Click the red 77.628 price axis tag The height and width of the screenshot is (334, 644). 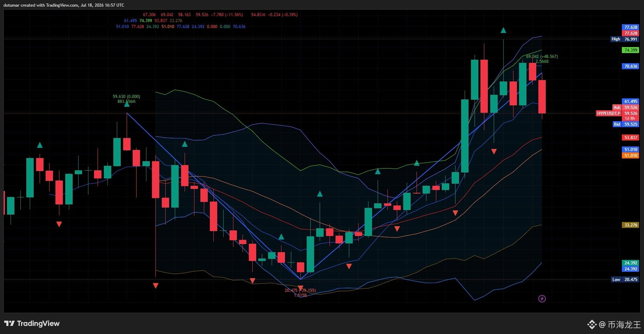(631, 33)
